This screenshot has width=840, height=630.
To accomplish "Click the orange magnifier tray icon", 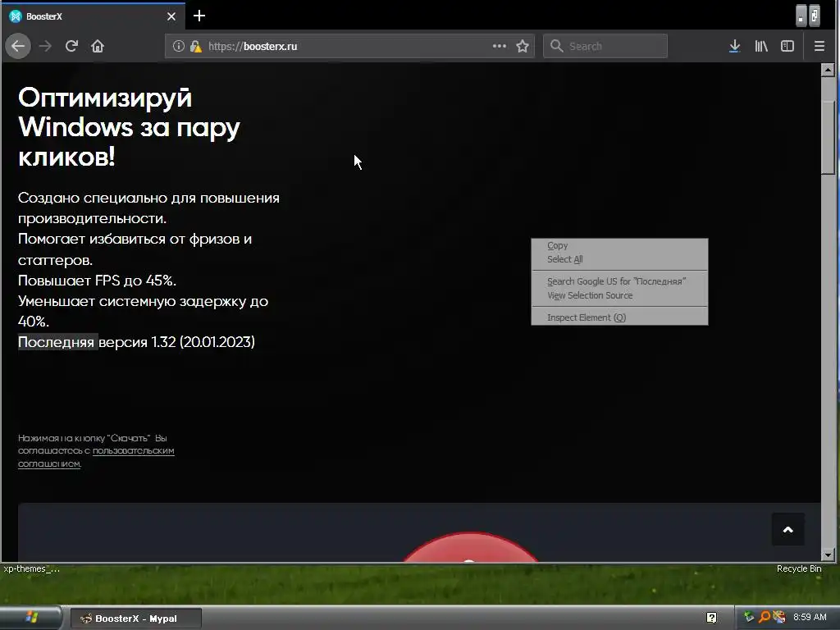I will [x=765, y=617].
